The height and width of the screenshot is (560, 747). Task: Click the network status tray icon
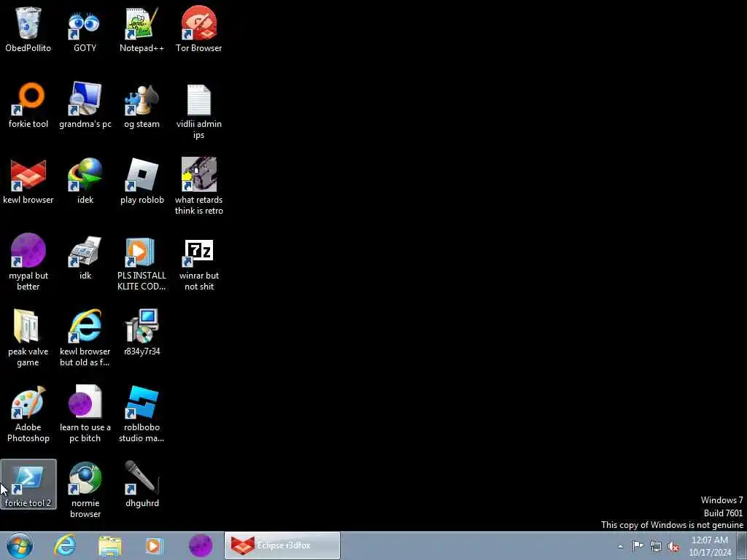[x=656, y=546]
